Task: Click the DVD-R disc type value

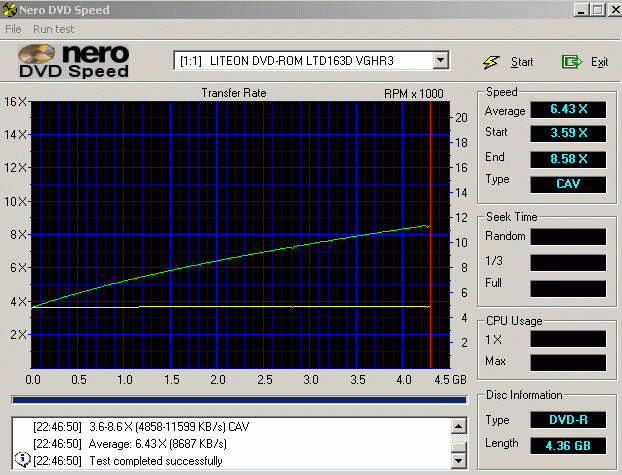Action: pyautogui.click(x=568, y=420)
